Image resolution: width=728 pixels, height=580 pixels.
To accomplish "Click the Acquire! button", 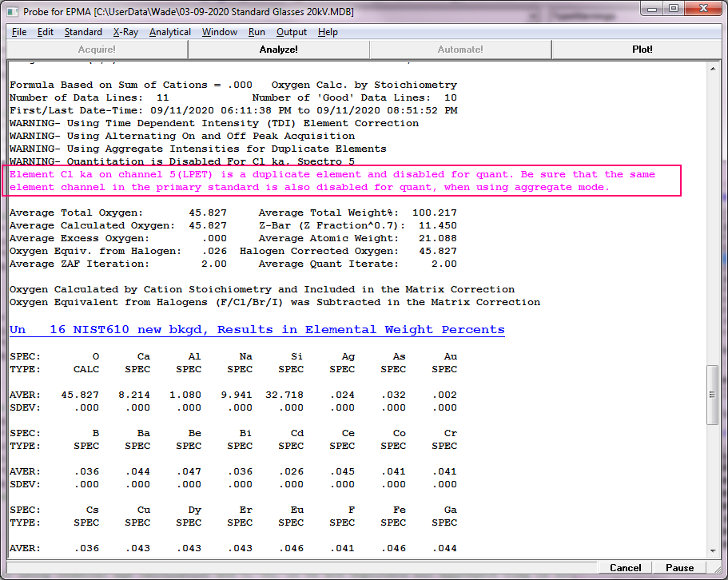I will tap(97, 50).
